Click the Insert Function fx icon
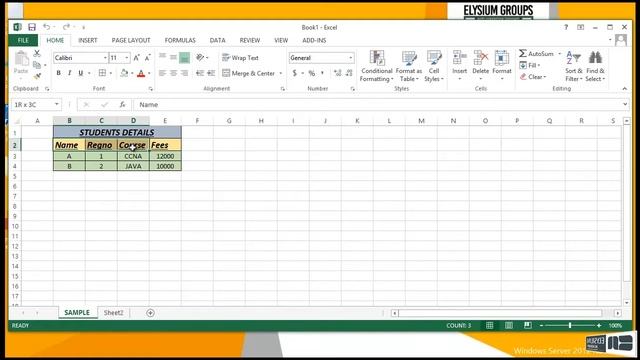Screen dimensions: 640x360 coord(122,104)
